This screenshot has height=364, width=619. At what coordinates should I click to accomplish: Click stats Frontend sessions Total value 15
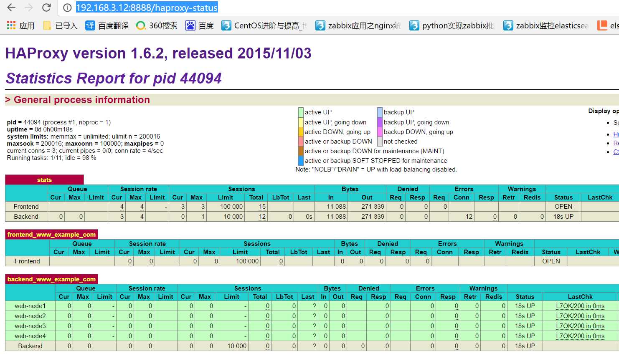tap(262, 207)
